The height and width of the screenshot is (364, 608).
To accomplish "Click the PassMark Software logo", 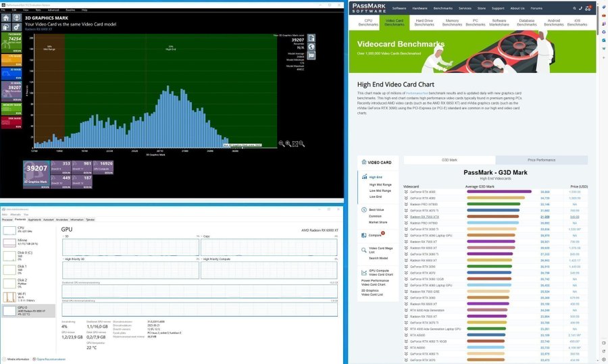I will (368, 7).
